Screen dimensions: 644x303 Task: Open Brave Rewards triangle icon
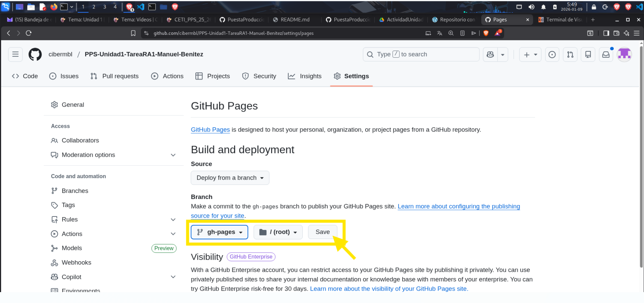(x=498, y=33)
